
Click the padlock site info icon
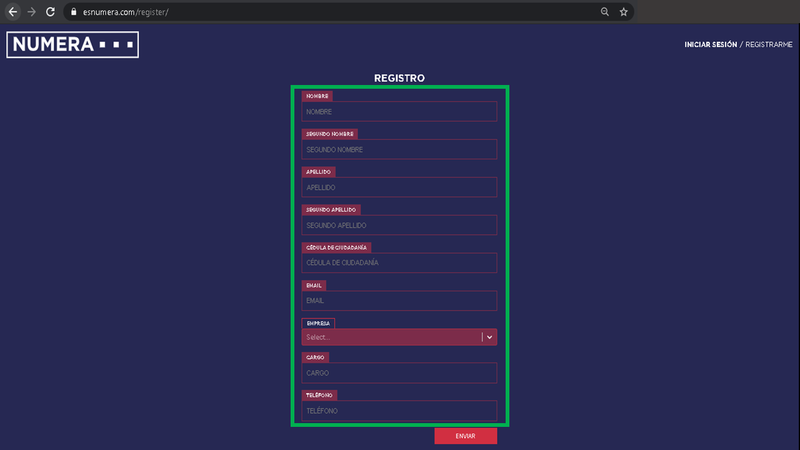(x=71, y=11)
